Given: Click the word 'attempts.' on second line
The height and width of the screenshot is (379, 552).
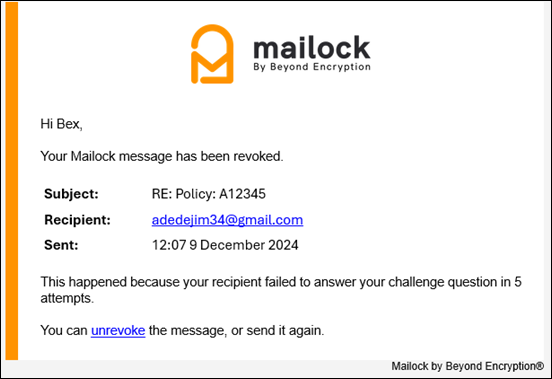Looking at the screenshot, I should point(67,298).
